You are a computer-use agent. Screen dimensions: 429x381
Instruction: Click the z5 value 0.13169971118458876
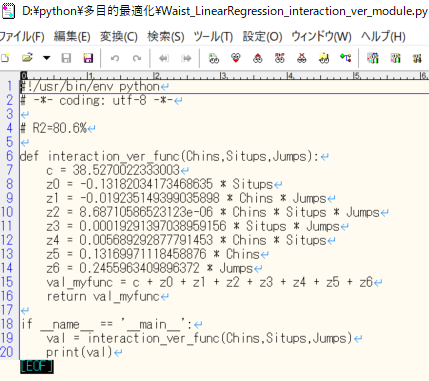tap(143, 254)
